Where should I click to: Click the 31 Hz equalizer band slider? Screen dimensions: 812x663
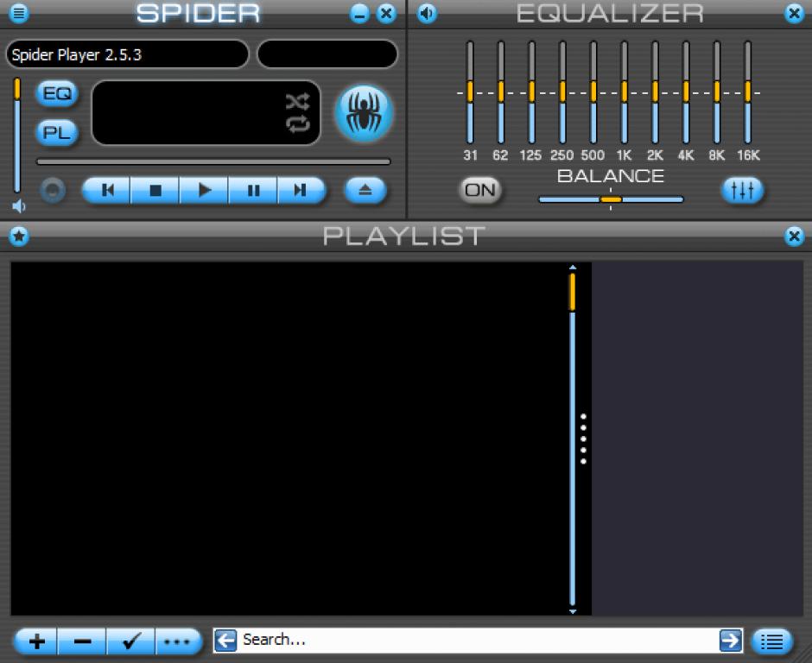coord(470,92)
